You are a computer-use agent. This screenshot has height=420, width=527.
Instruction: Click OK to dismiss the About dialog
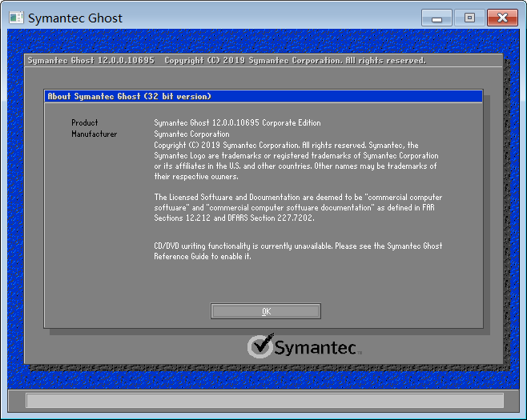(266, 311)
